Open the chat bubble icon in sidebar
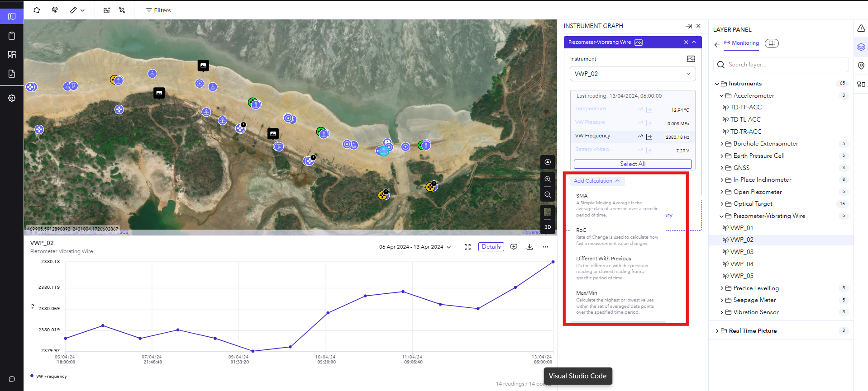The width and height of the screenshot is (868, 391). [12, 379]
